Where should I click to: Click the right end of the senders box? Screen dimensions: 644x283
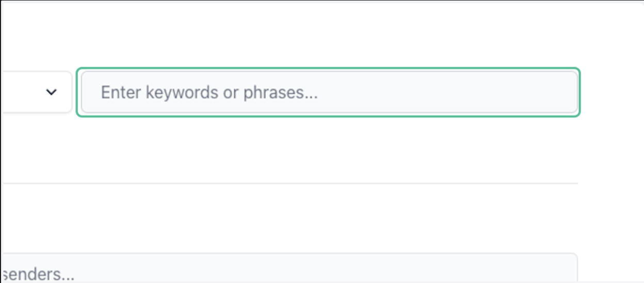565,268
